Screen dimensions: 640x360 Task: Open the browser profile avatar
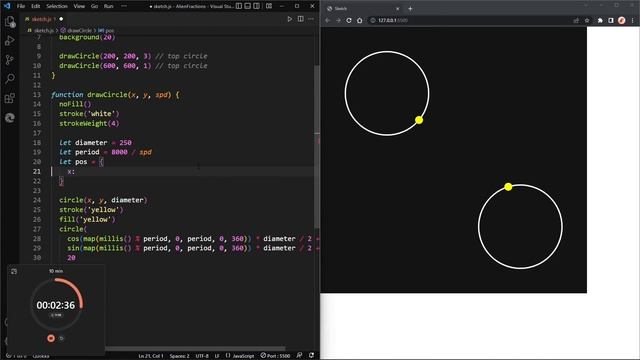click(x=622, y=20)
